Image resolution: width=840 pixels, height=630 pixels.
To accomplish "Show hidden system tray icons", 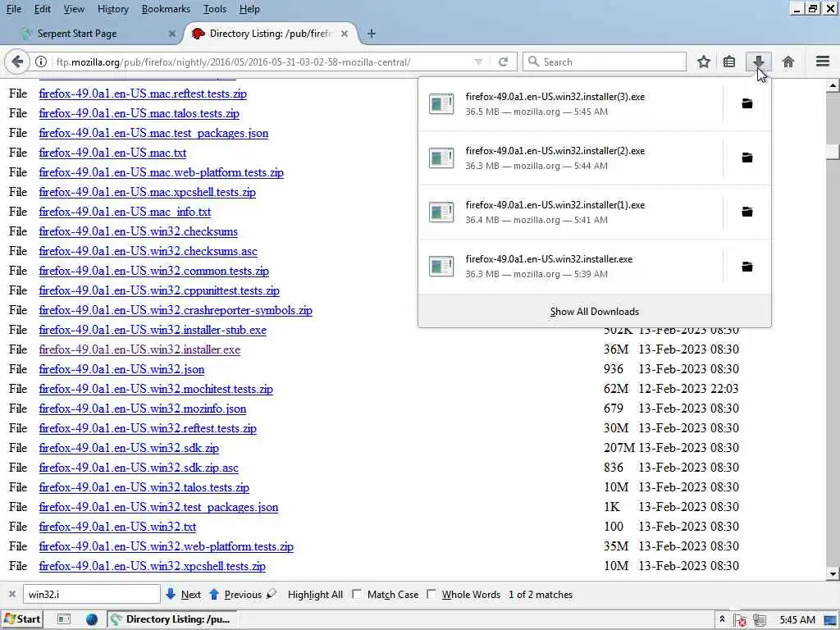I will click(x=722, y=619).
